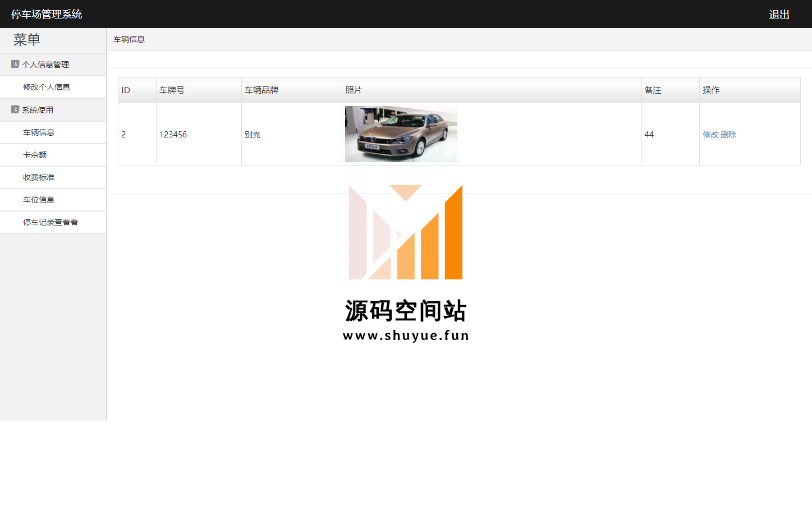Viewport: 812px width, 529px height.
Task: Open 修改个人信息 menu item
Action: click(x=53, y=87)
